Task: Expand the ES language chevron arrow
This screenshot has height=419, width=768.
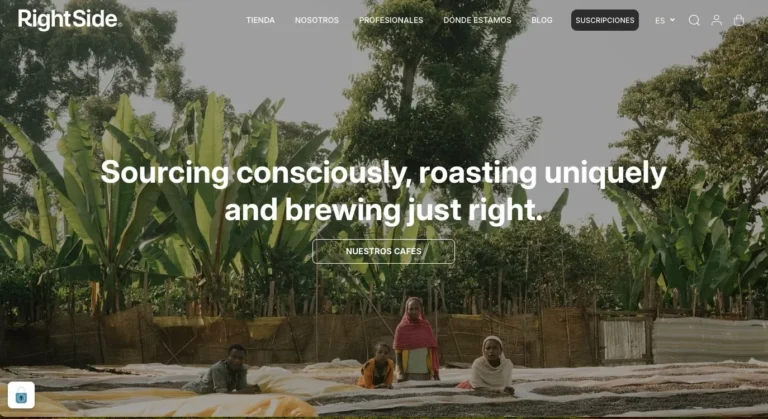Action: 672,20
